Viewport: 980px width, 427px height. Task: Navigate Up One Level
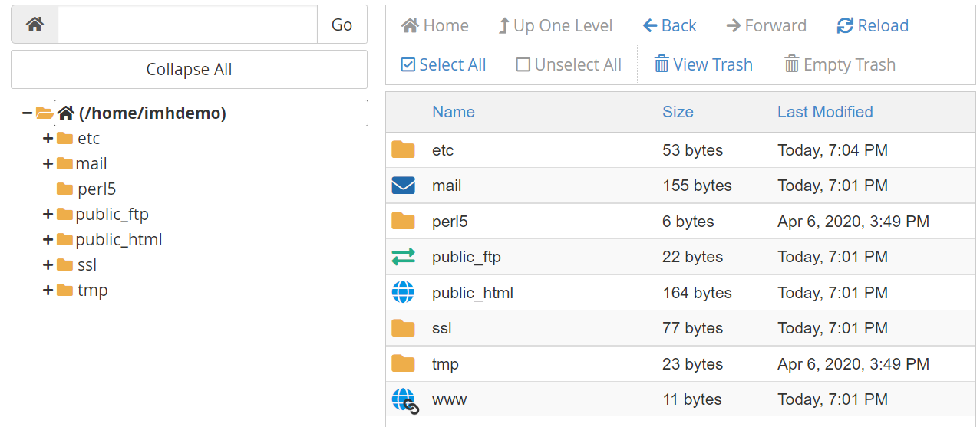pos(555,25)
